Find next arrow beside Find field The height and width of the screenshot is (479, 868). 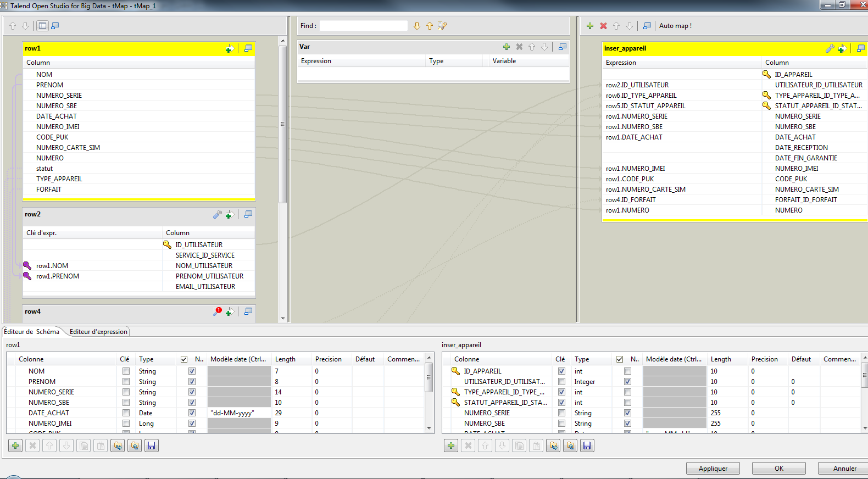tap(417, 26)
